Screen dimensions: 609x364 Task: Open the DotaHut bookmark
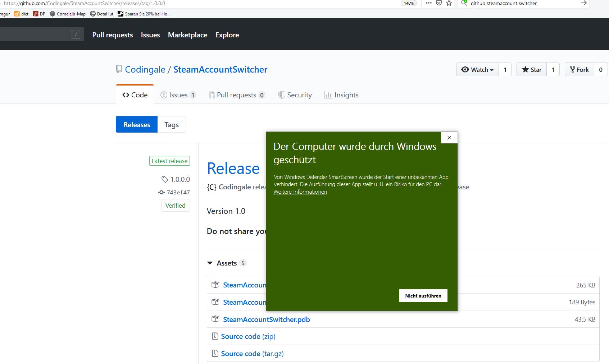pyautogui.click(x=101, y=14)
